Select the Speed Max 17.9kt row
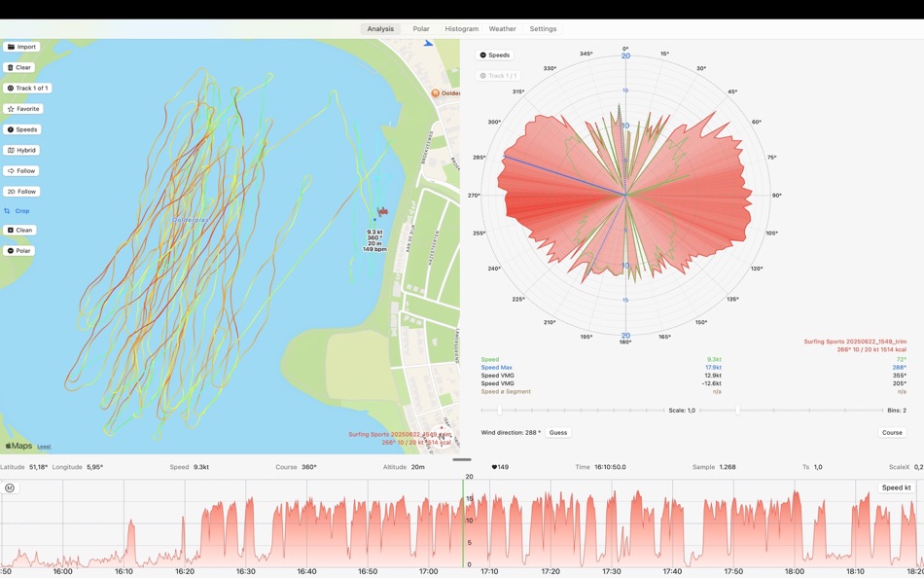Image resolution: width=924 pixels, height=578 pixels. [x=693, y=368]
